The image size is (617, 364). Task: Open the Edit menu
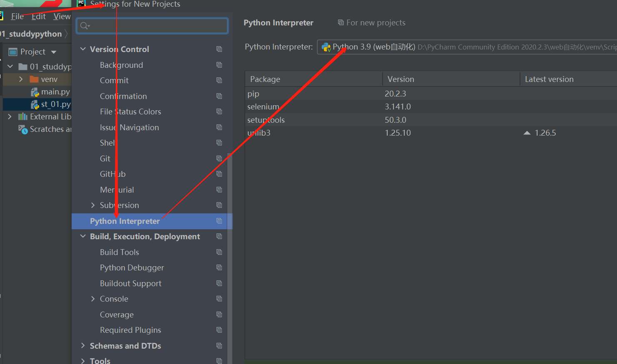[39, 16]
